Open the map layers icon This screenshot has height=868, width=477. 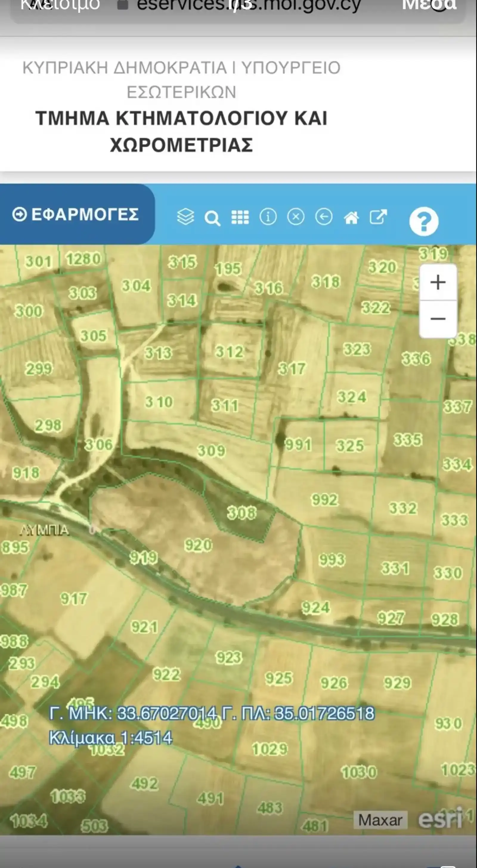click(185, 217)
